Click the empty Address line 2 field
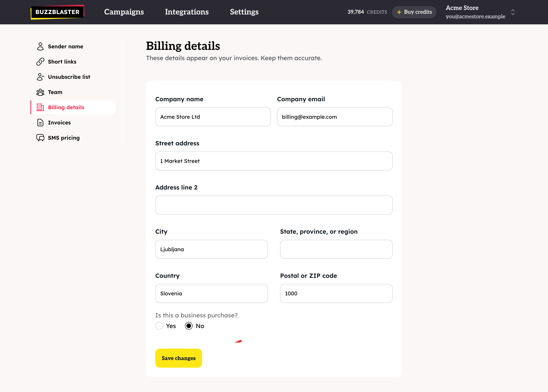 tap(274, 205)
